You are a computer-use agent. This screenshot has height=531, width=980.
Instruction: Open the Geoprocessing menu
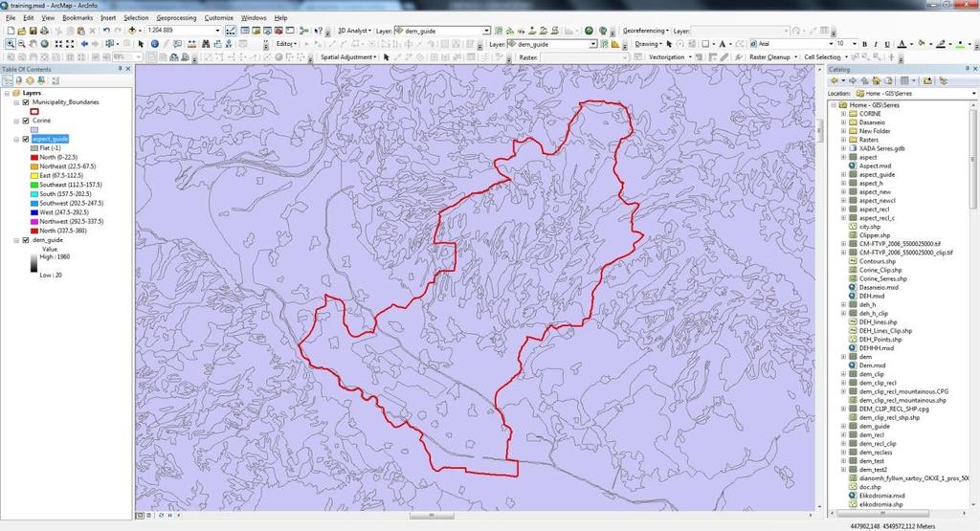176,18
